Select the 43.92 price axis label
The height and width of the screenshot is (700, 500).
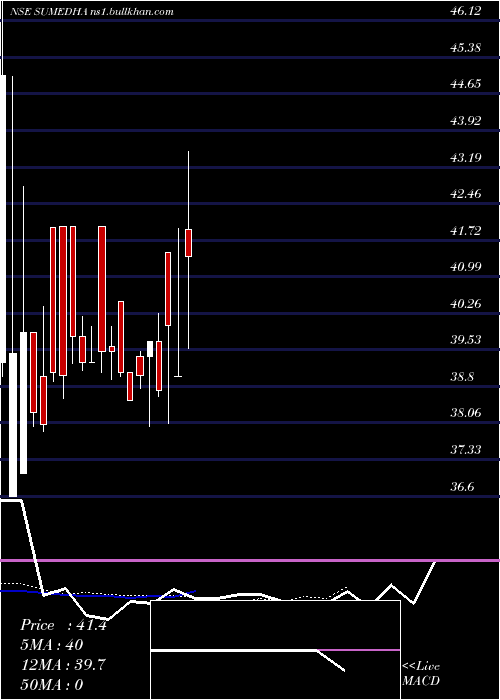click(x=466, y=121)
